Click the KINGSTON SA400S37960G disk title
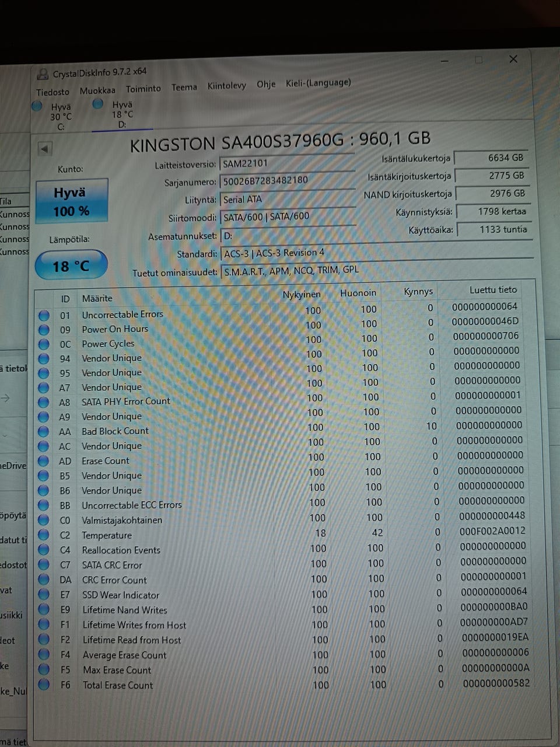560x747 pixels. [x=280, y=142]
